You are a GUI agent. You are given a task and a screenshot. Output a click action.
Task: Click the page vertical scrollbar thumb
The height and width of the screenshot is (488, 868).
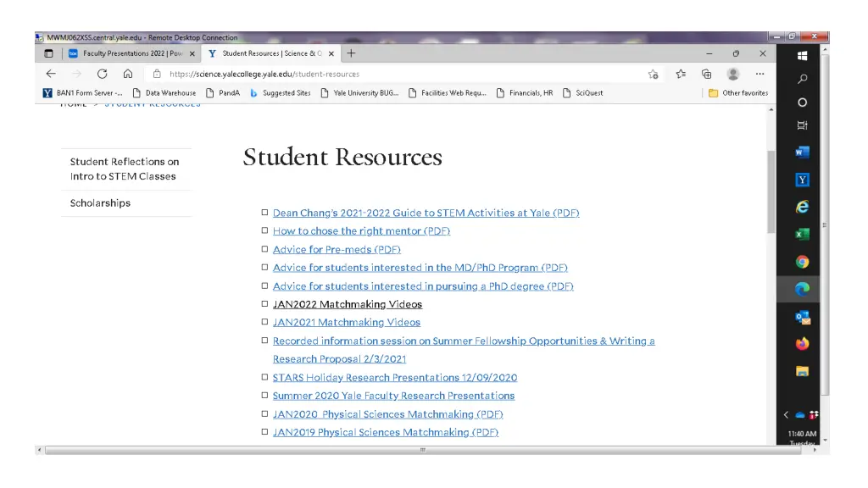(771, 192)
